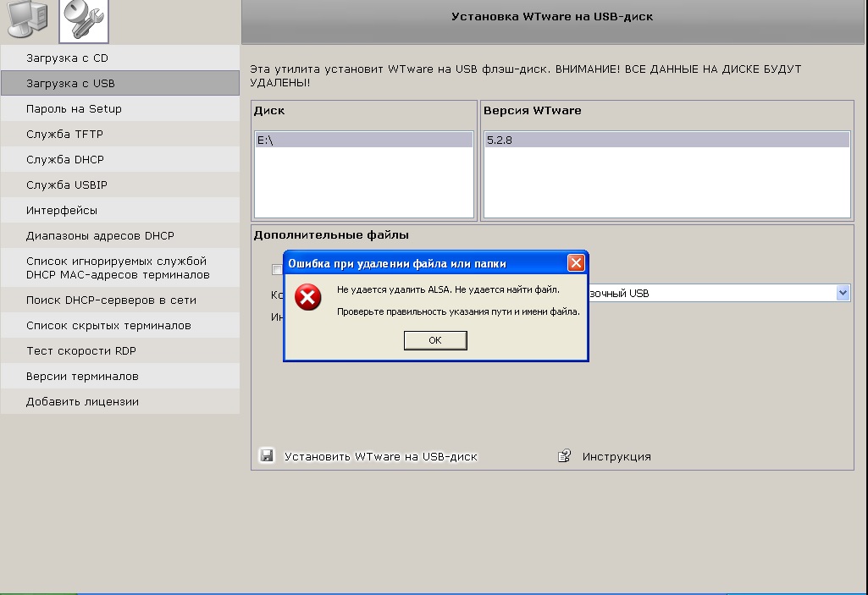Screen dimensions: 868x595
Task: Choose version 5.2.8 in WTware list
Action: [x=666, y=140]
